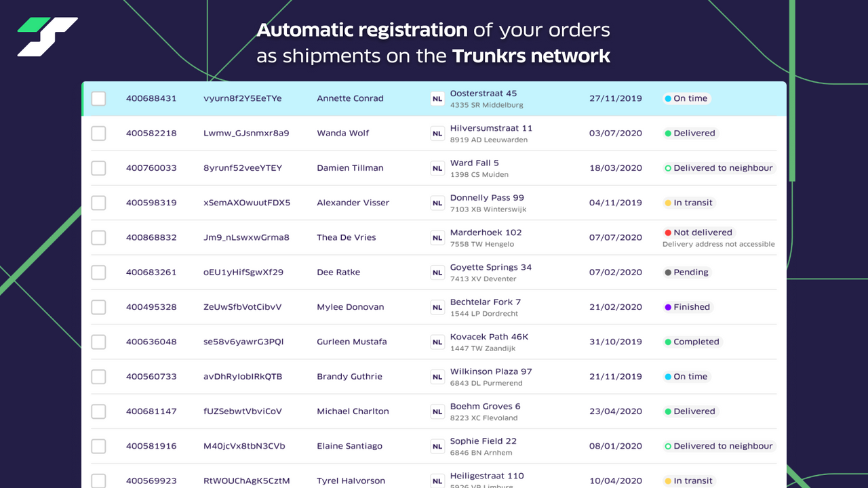
Task: Tick the checkbox next to order 400569923
Action: (98, 481)
